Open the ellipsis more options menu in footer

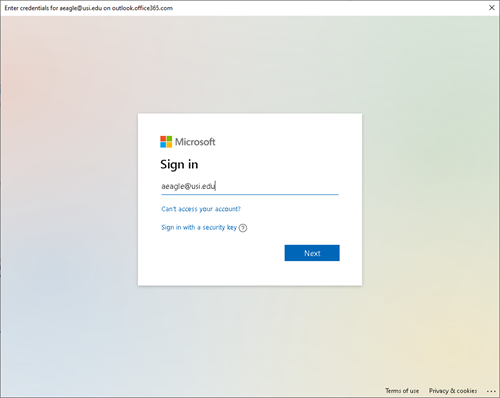point(491,391)
